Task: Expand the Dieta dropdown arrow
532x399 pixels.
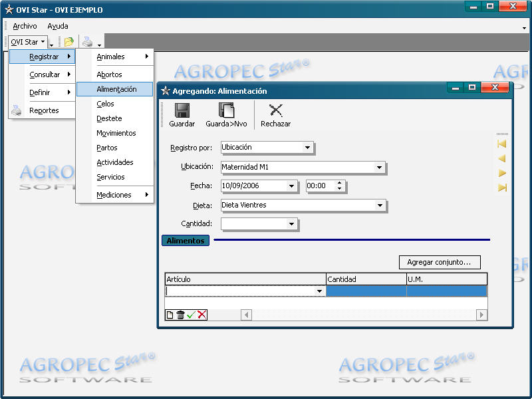Action: (380, 205)
